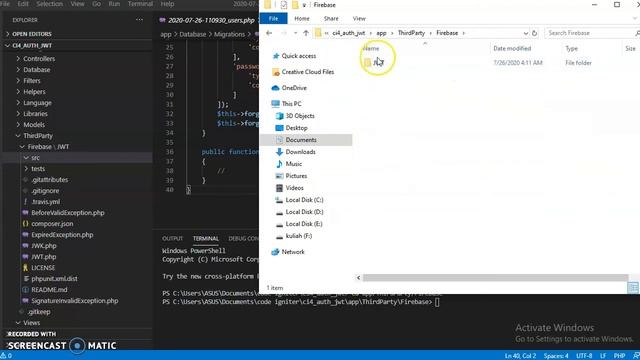Open the File tab in File Explorer
This screenshot has height=360, width=640.
[x=273, y=18]
